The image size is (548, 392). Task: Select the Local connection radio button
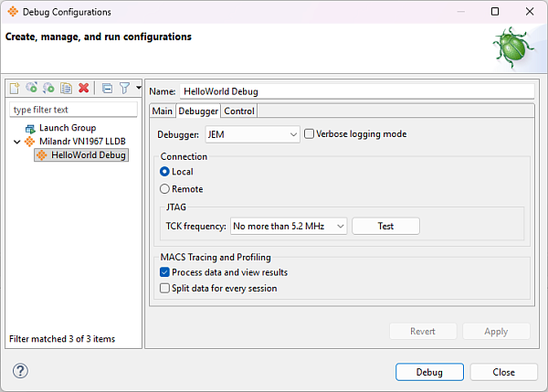pos(165,172)
